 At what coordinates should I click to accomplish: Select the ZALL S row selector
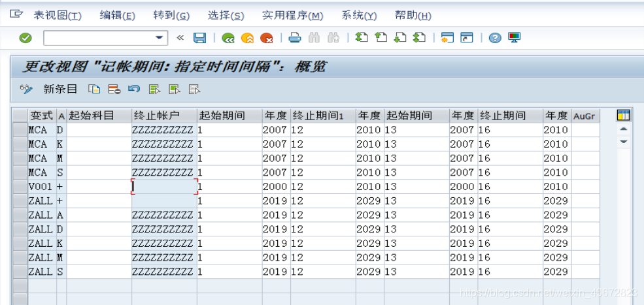[x=20, y=272]
